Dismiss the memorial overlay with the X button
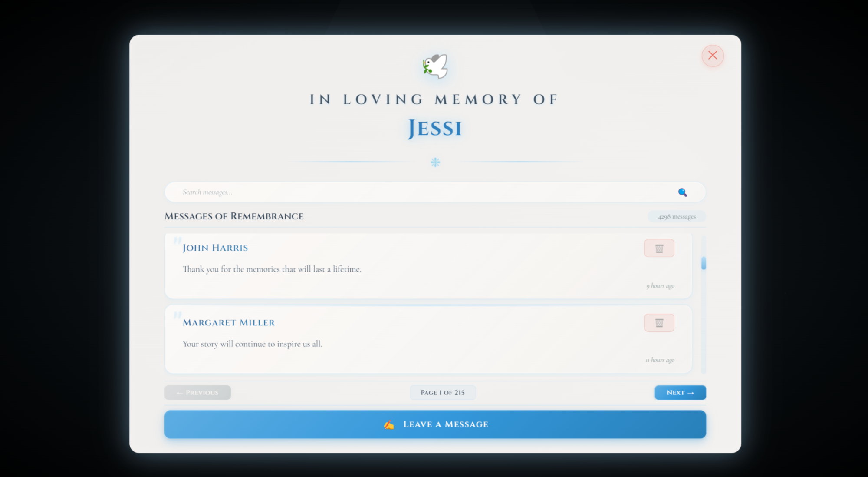 712,56
